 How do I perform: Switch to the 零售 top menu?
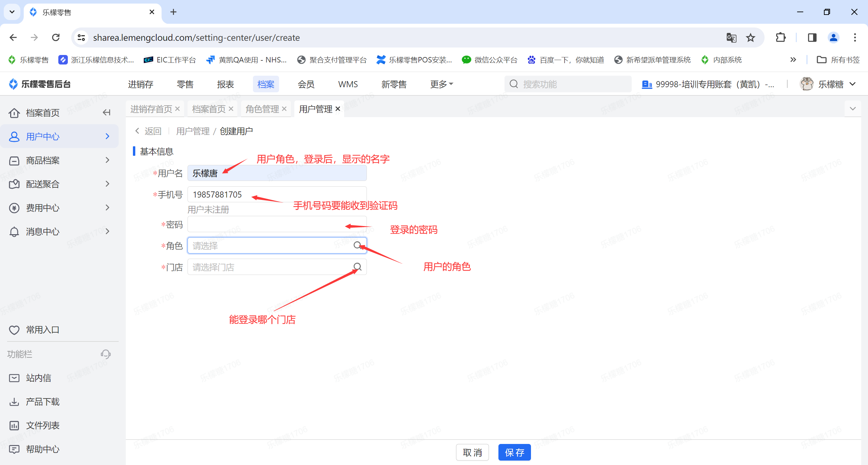pos(185,84)
